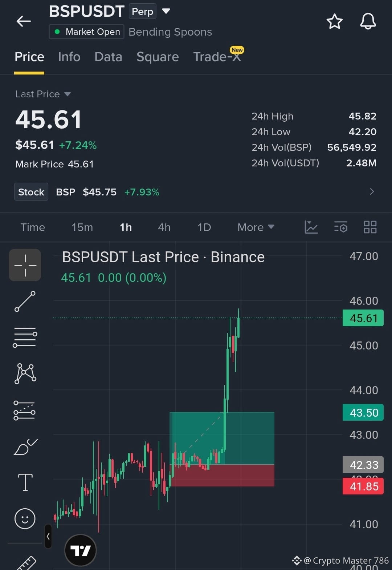The width and height of the screenshot is (392, 570).
Task: Select the brush drawing tool
Action: point(25,446)
